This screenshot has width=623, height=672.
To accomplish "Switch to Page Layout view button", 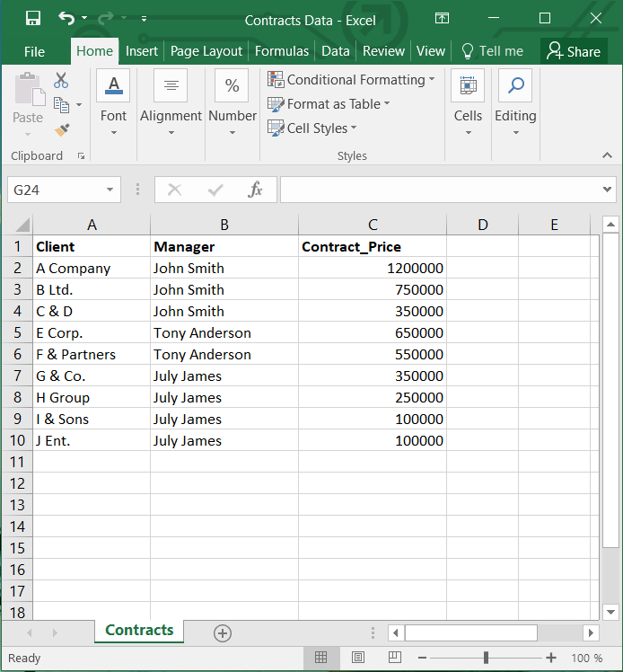I will coord(358,658).
